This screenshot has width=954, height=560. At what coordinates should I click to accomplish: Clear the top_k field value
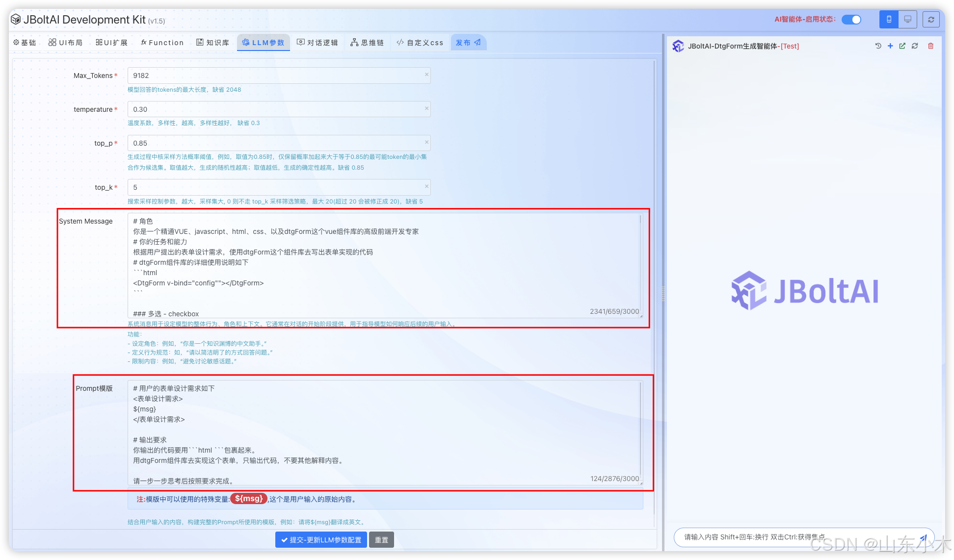(426, 187)
